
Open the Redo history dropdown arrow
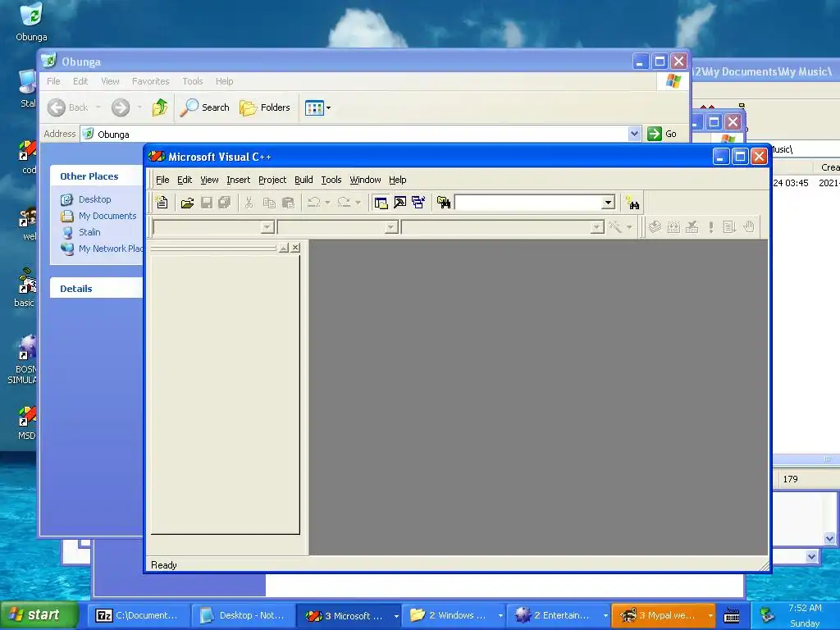(x=358, y=203)
